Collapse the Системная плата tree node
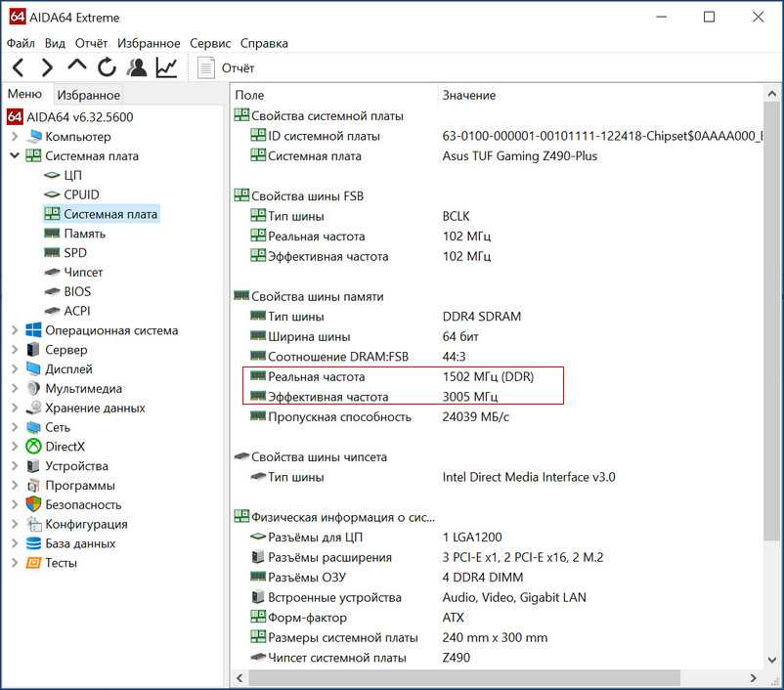Screen dimensions: 784x690 coord(15,156)
